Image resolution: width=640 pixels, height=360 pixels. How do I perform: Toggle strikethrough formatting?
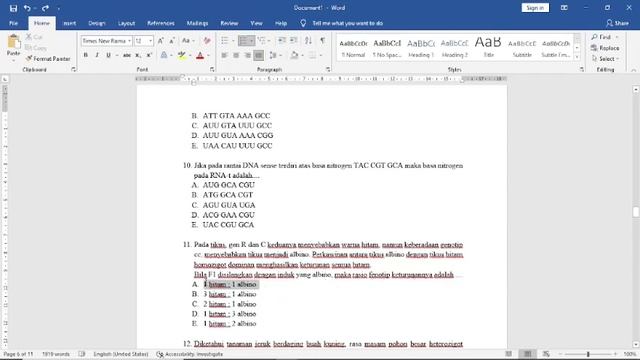point(127,55)
